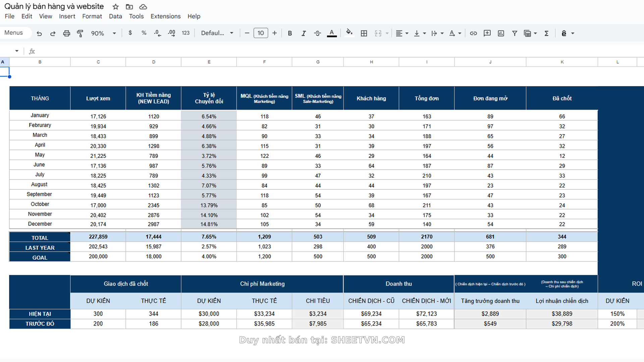The width and height of the screenshot is (644, 362).
Task: Toggle bold formatting
Action: [x=290, y=33]
